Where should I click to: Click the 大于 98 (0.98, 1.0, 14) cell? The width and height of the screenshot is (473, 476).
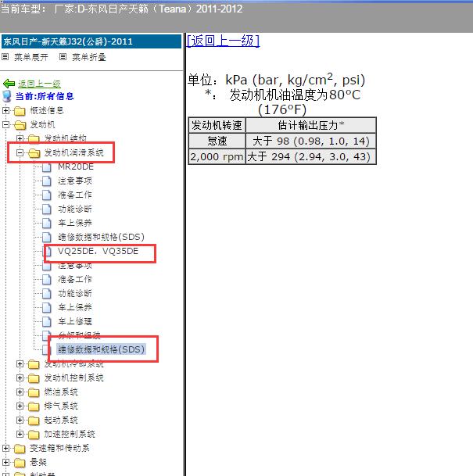[311, 141]
